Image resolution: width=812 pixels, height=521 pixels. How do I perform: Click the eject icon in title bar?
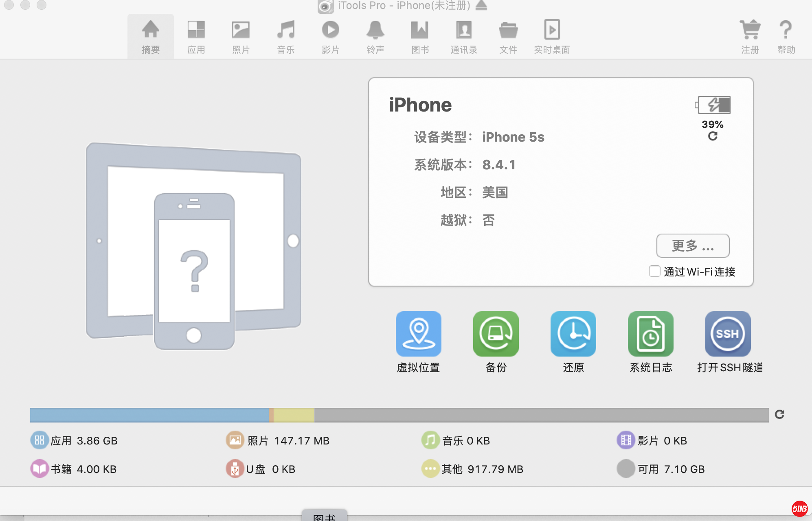[481, 6]
